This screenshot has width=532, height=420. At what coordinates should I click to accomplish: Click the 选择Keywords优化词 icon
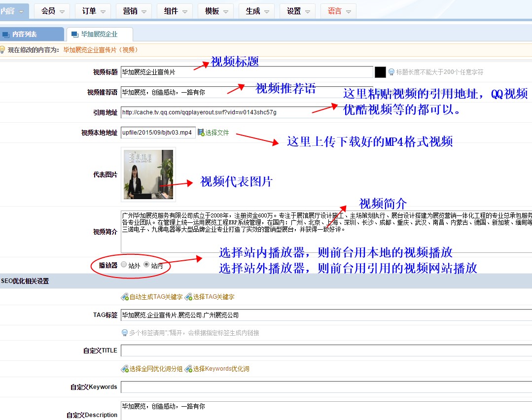[188, 369]
